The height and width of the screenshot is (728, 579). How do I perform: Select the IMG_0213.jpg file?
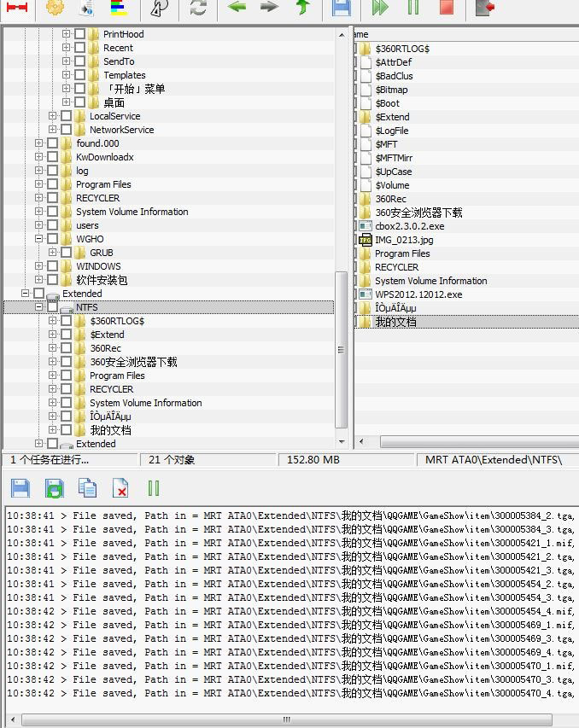click(x=403, y=240)
